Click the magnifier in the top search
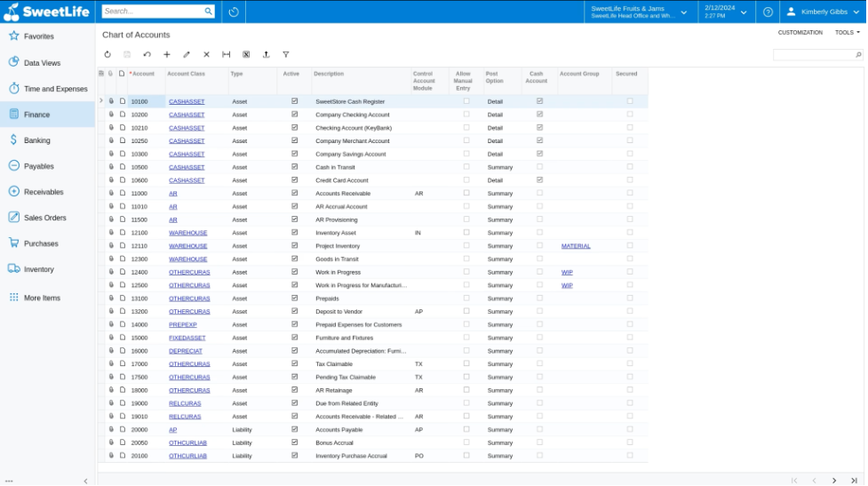The height and width of the screenshot is (486, 868). click(x=208, y=11)
